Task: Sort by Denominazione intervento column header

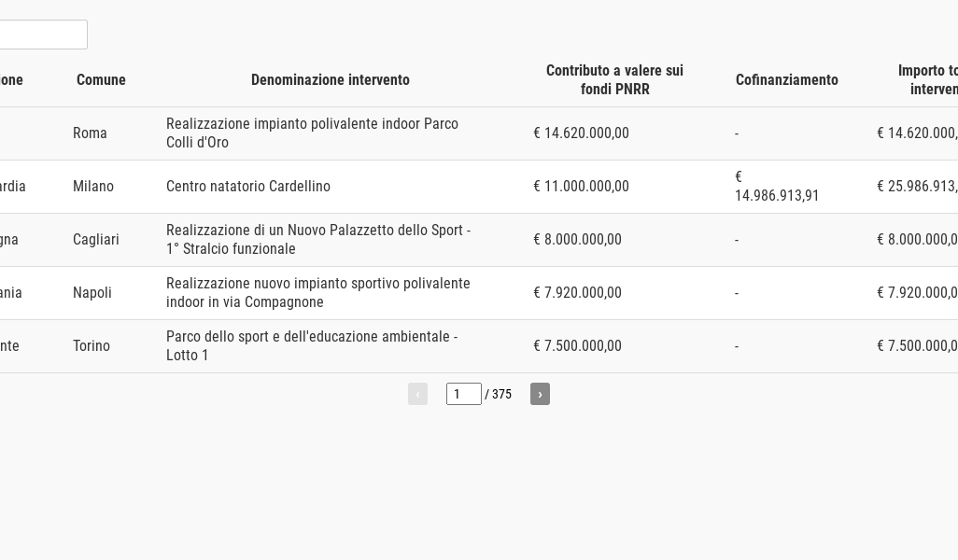Action: 331,80
